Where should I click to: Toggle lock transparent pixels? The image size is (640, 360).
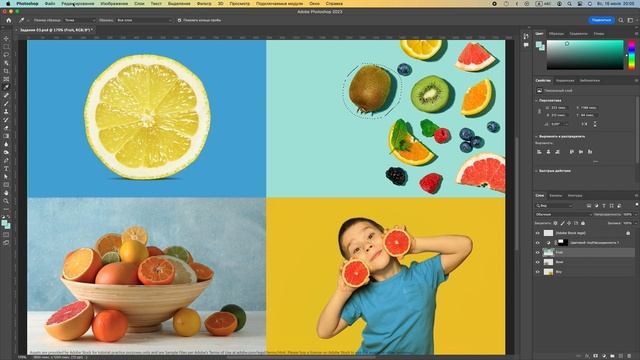556,223
